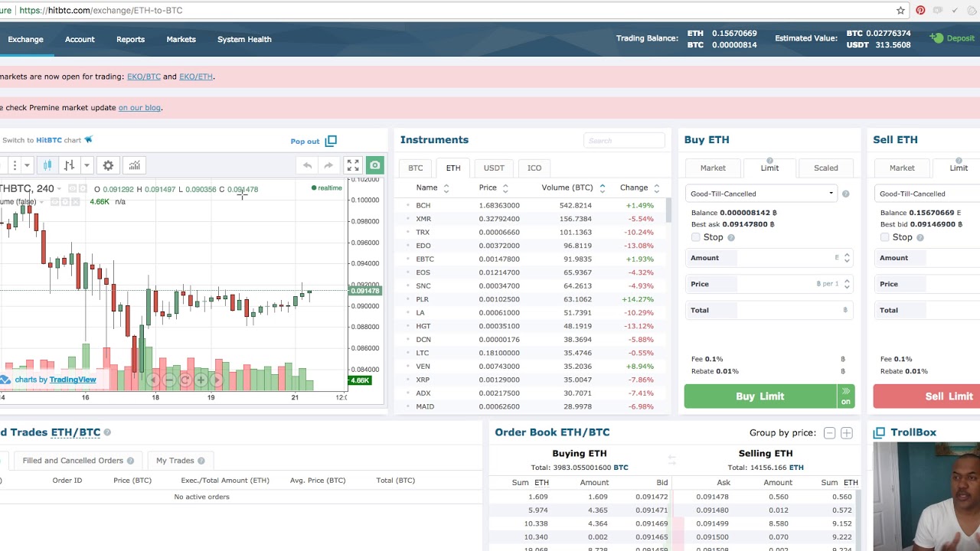Take chart snapshot with camera icon
Viewport: 980px width, 551px height.
[x=374, y=165]
